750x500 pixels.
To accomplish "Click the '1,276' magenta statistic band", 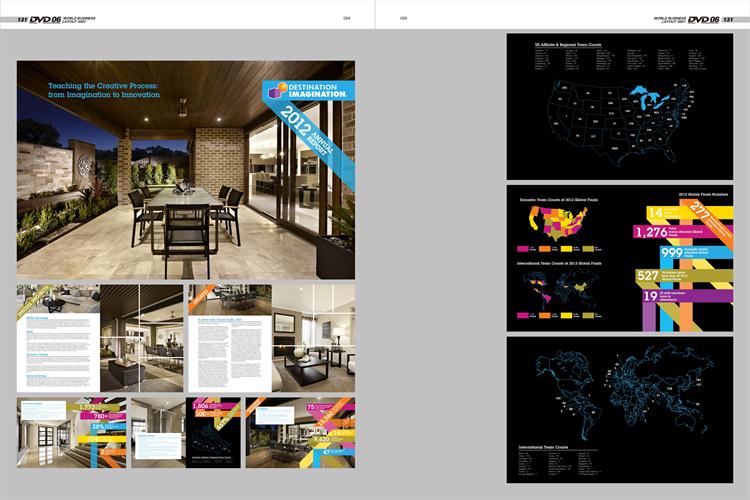I will coord(651,232).
